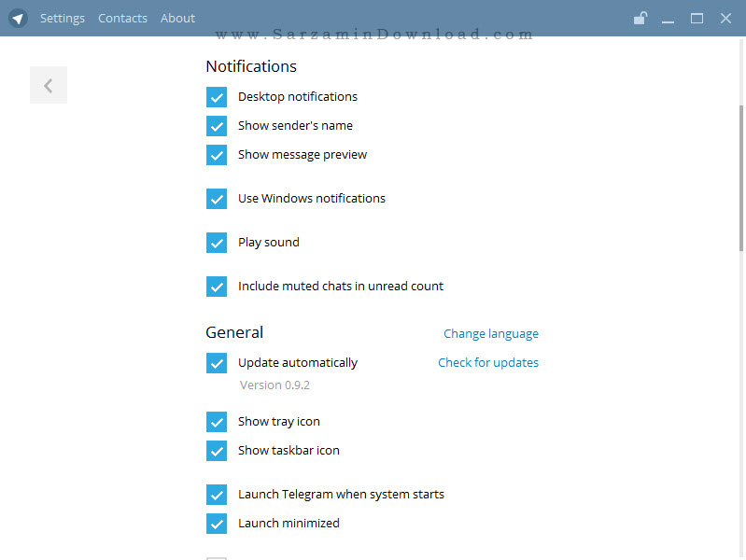Click the Change language link

click(x=491, y=334)
